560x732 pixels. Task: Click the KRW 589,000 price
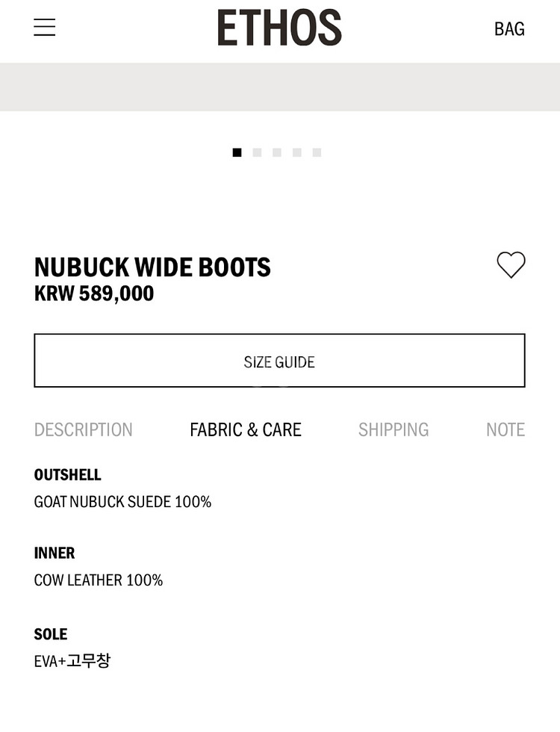click(94, 294)
